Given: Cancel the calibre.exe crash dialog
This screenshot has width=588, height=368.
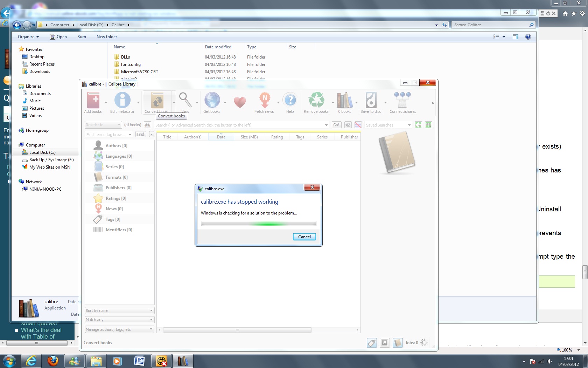Looking at the screenshot, I should [304, 237].
